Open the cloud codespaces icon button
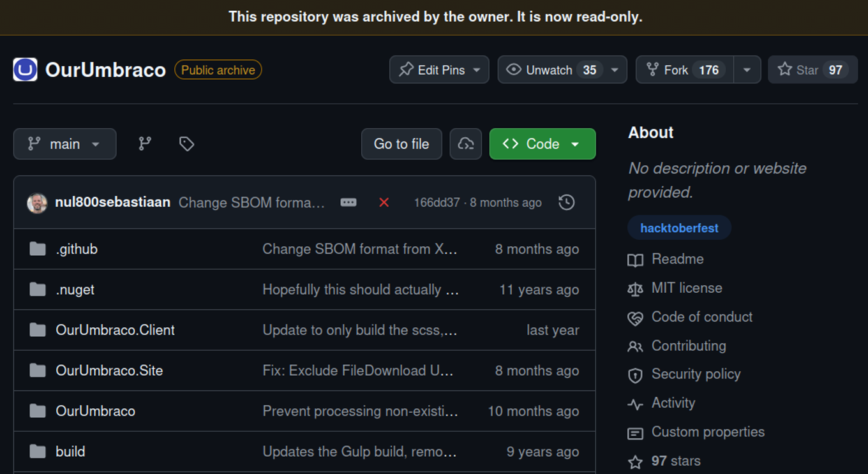 pyautogui.click(x=466, y=144)
